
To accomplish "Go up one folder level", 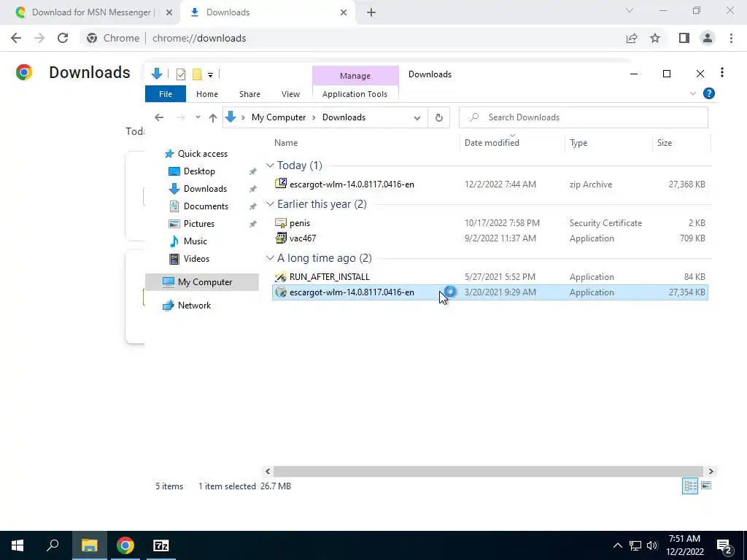I will click(213, 117).
